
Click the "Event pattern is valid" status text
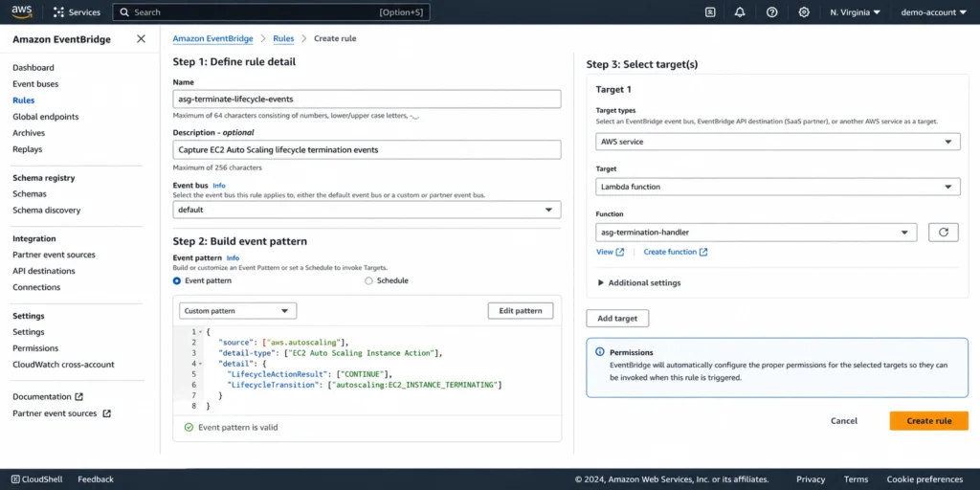[x=237, y=428]
